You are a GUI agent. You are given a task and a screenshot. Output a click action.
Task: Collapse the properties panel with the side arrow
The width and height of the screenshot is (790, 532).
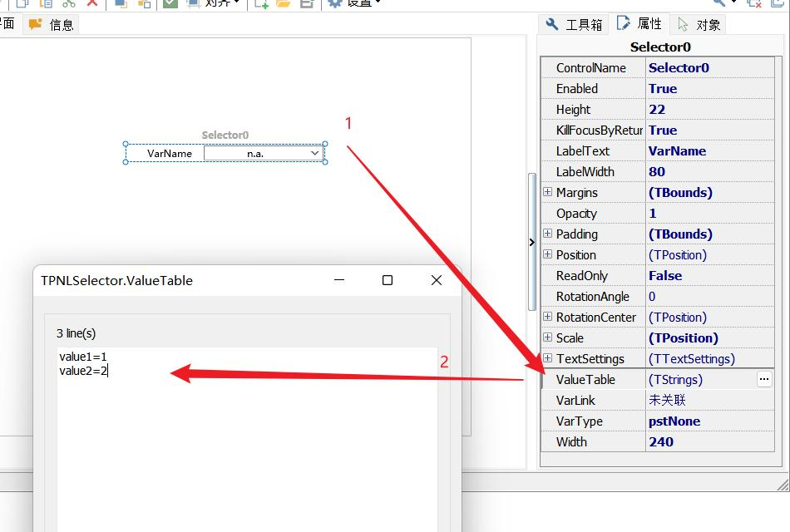click(x=532, y=242)
